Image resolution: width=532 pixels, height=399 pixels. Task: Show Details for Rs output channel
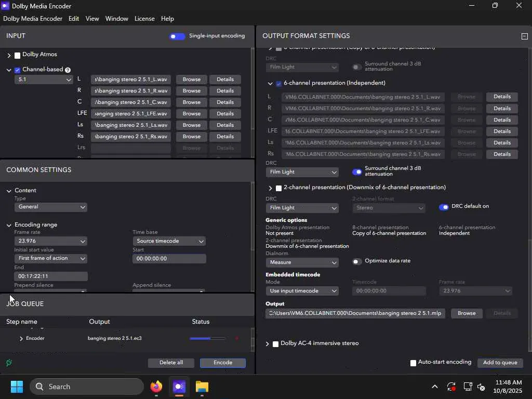click(x=502, y=154)
